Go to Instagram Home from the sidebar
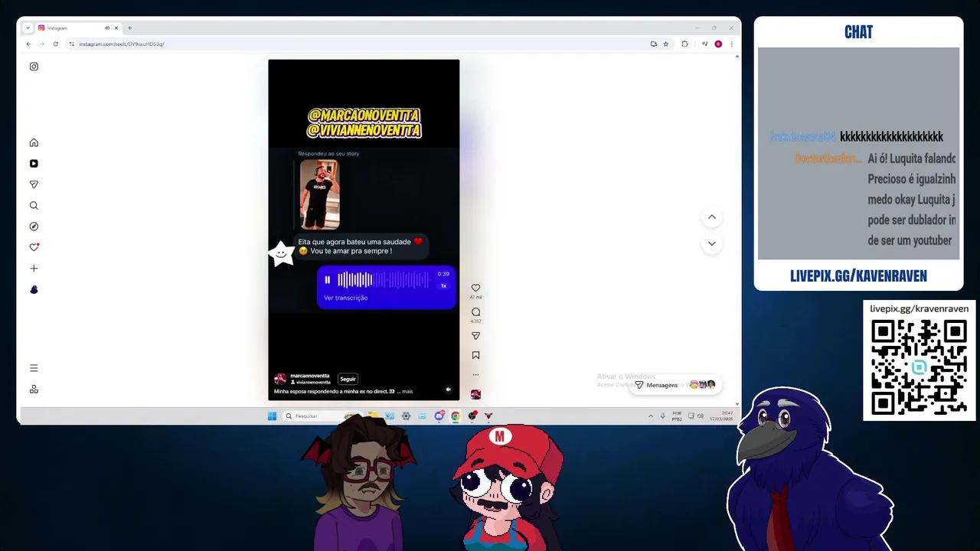 (x=34, y=142)
